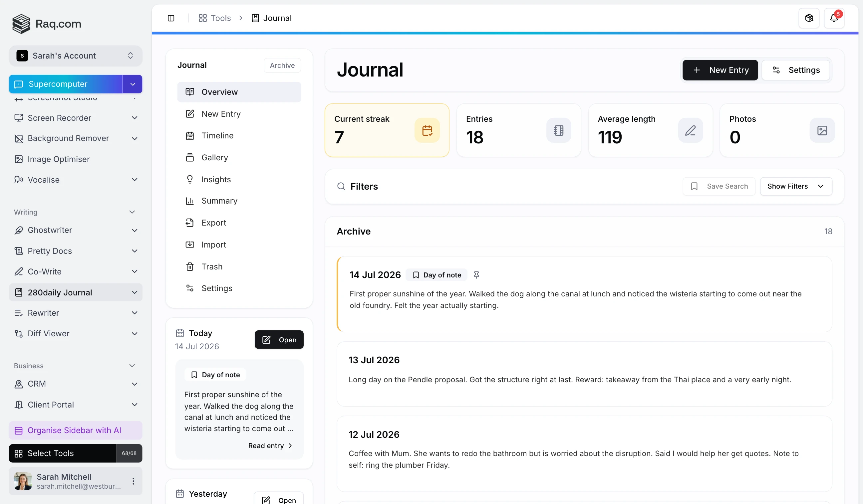Click the Archive button in Journal panel
This screenshot has width=863, height=504.
click(282, 65)
